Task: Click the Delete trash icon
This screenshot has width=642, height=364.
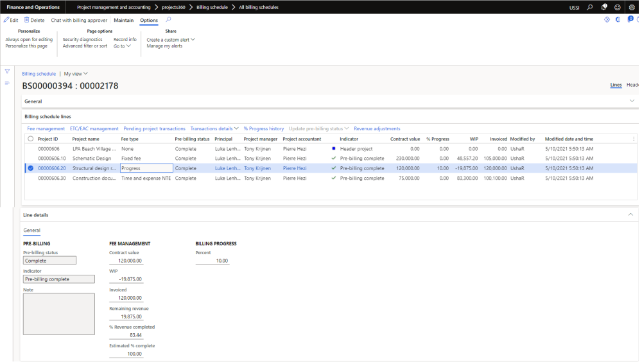Action: tap(27, 21)
